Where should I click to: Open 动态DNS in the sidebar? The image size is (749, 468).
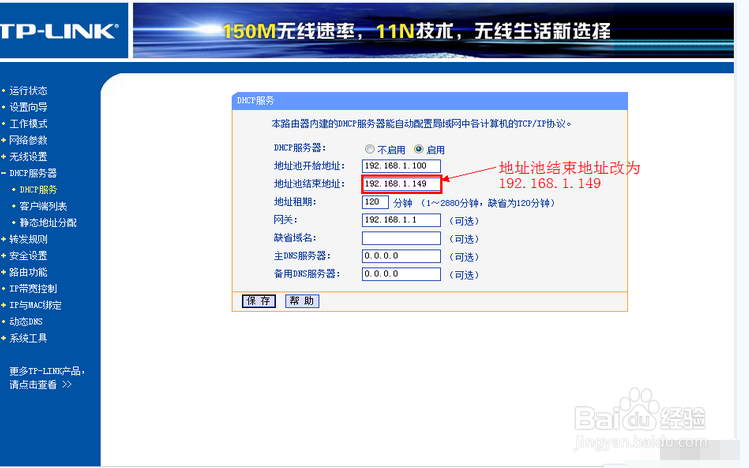coord(26,321)
